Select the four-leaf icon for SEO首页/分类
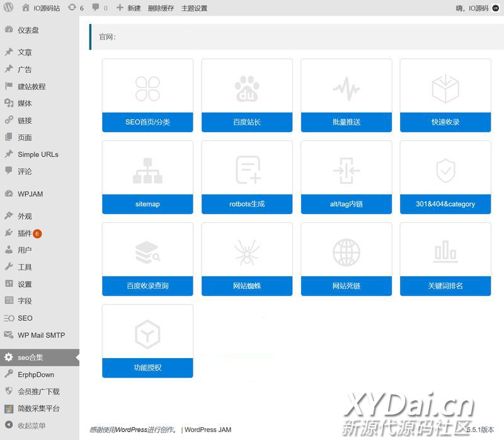The image size is (504, 440). point(147,89)
